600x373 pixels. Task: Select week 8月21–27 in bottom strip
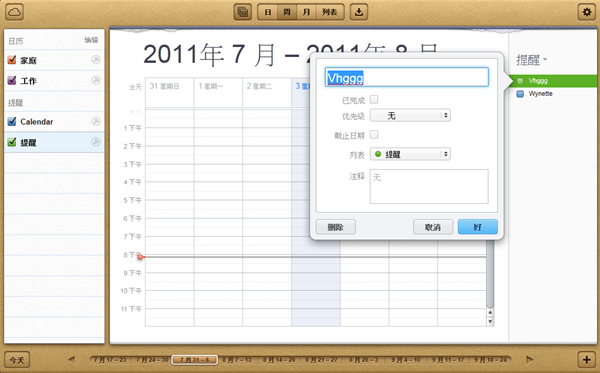coord(321,360)
